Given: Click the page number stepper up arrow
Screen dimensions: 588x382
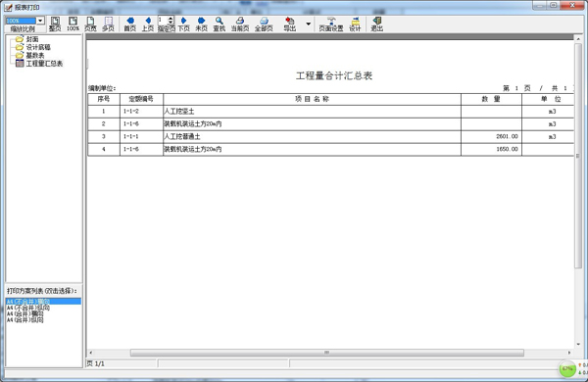Looking at the screenshot, I should point(171,19).
